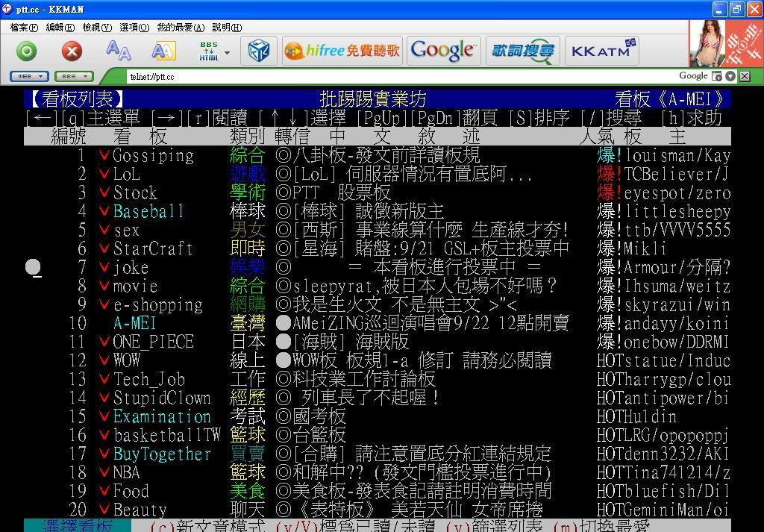The height and width of the screenshot is (532, 764).
Task: Click the 【看板列表】 header label
Action: point(77,99)
